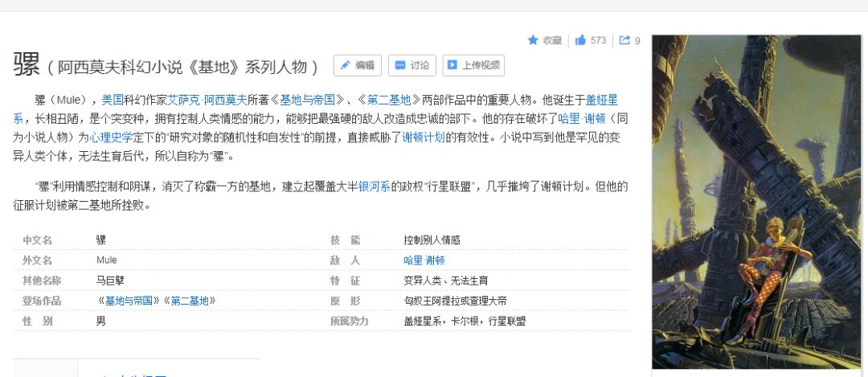Viewport: 868px width, 377px height.
Task: Click the share arrow icon
Action: click(x=624, y=40)
